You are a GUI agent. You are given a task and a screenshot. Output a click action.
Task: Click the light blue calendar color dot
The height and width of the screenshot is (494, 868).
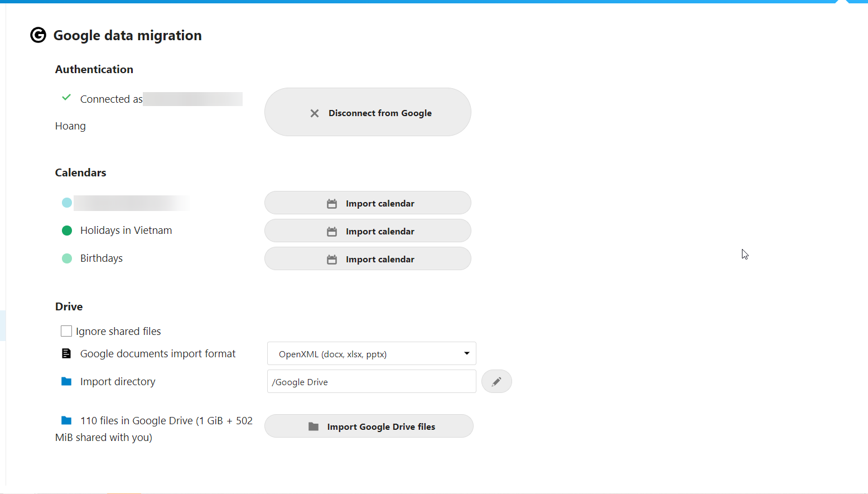tap(67, 203)
